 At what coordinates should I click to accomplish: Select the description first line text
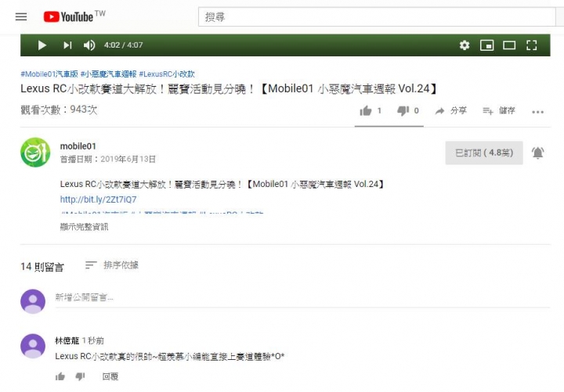click(x=222, y=185)
